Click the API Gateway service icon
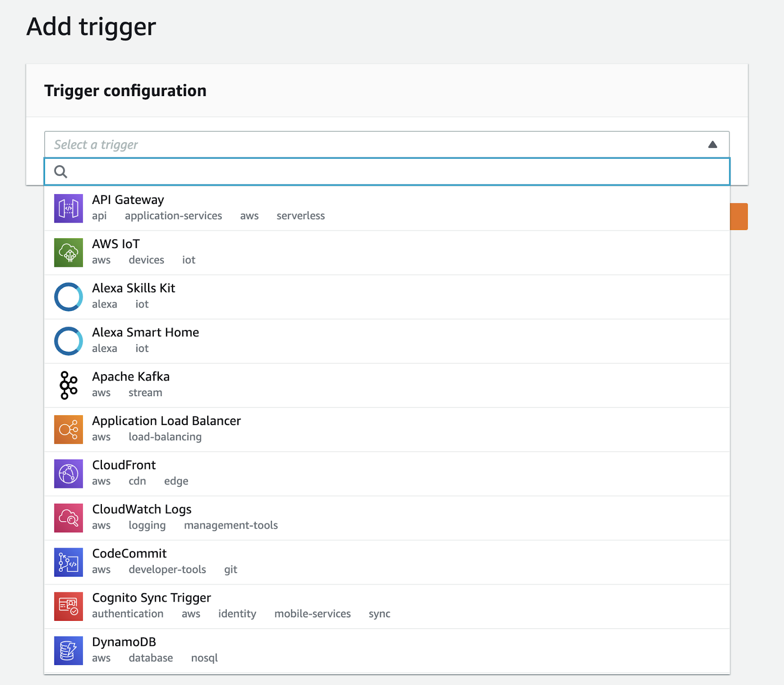784x685 pixels. 69,208
